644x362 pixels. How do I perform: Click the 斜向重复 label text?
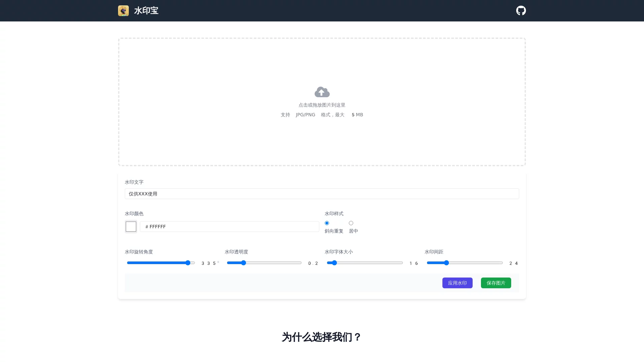point(333,231)
